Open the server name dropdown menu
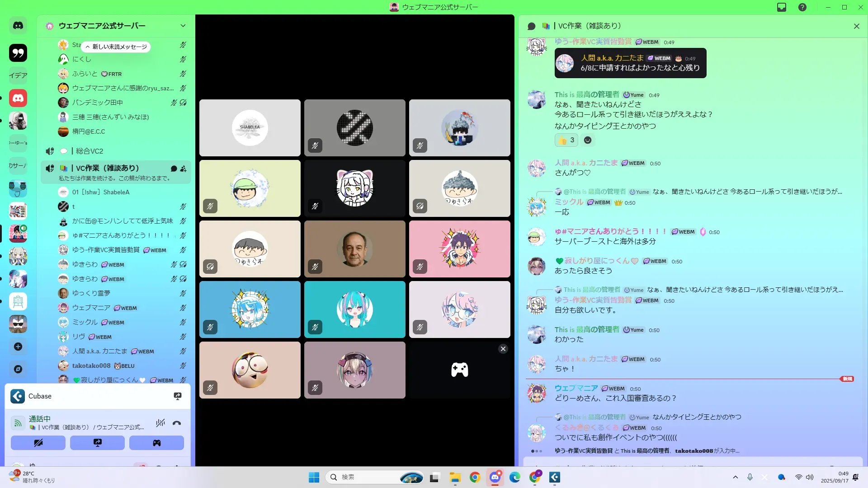The width and height of the screenshot is (868, 488). [183, 26]
